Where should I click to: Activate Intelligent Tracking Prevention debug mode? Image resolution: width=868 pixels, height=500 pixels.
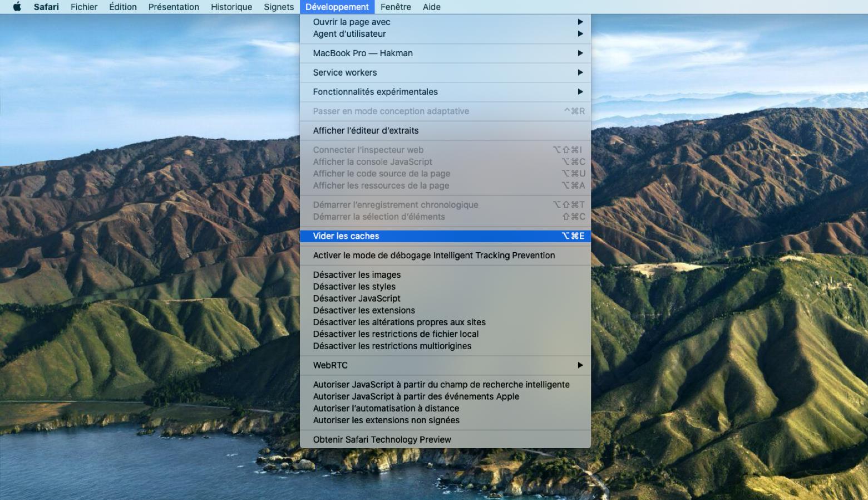[445, 256]
